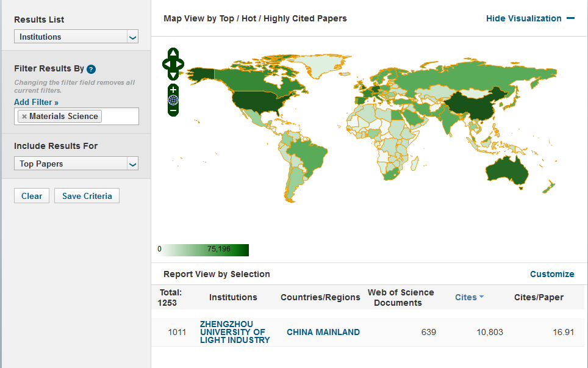The image size is (588, 368).
Task: Open the Filter Results By help icon
Action: pyautogui.click(x=91, y=69)
